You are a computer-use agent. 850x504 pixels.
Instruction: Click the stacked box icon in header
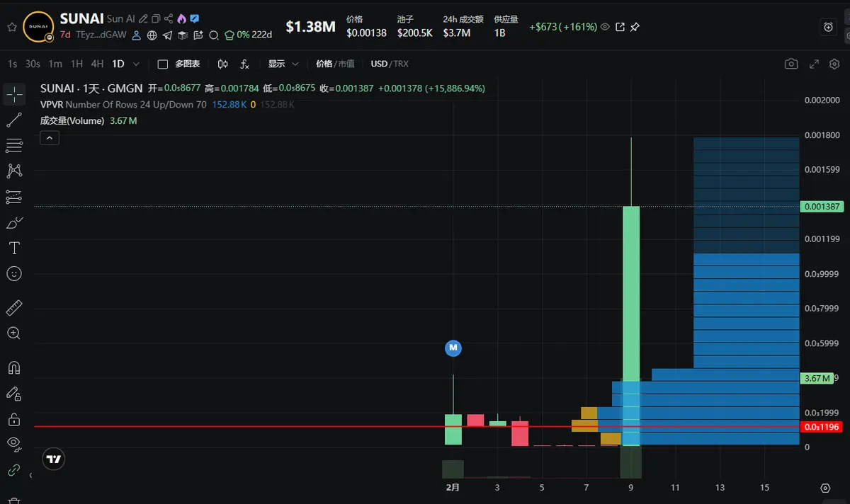183,35
